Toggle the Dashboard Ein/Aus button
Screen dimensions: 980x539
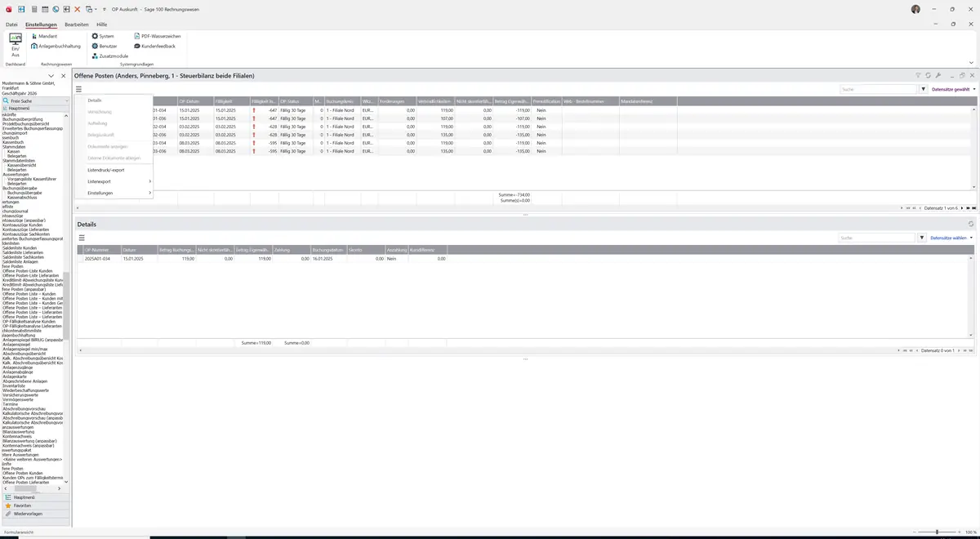pyautogui.click(x=15, y=45)
